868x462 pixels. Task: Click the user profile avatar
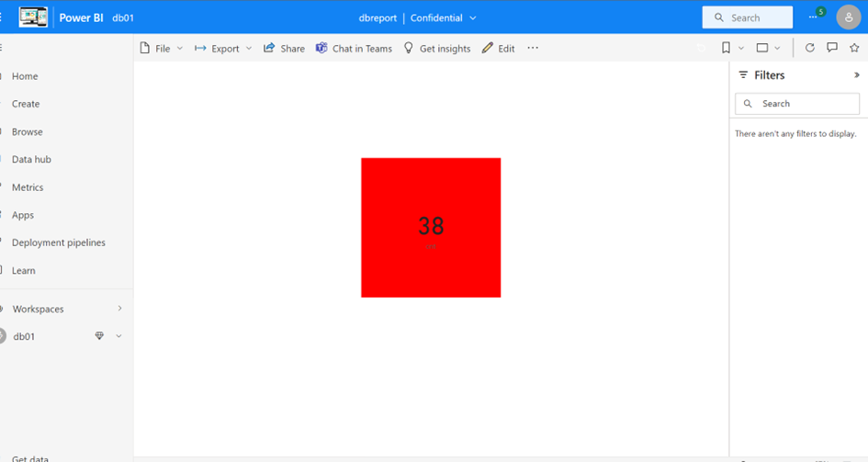[x=848, y=17]
